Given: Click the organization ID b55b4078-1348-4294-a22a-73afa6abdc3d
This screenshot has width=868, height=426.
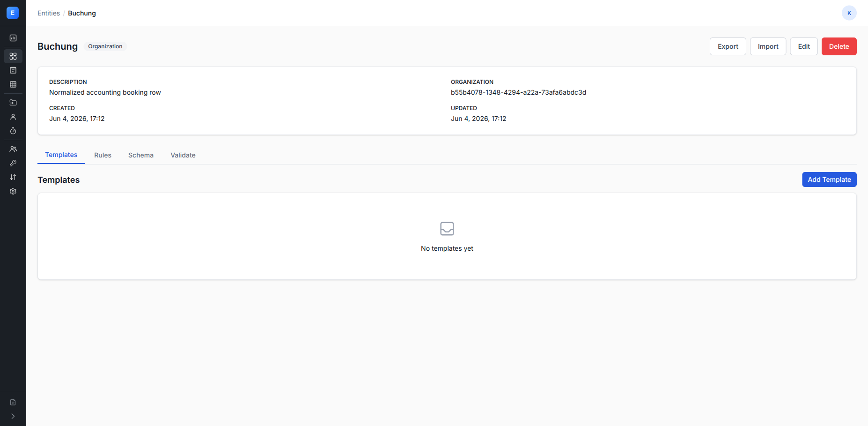Looking at the screenshot, I should (518, 92).
